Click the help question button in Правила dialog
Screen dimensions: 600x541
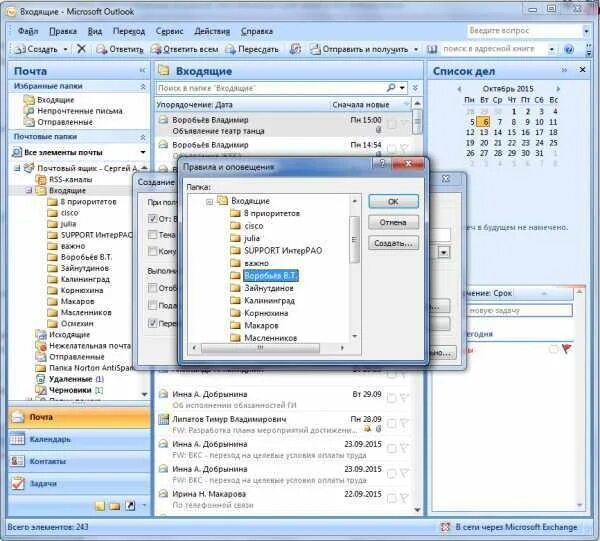[x=382, y=164]
